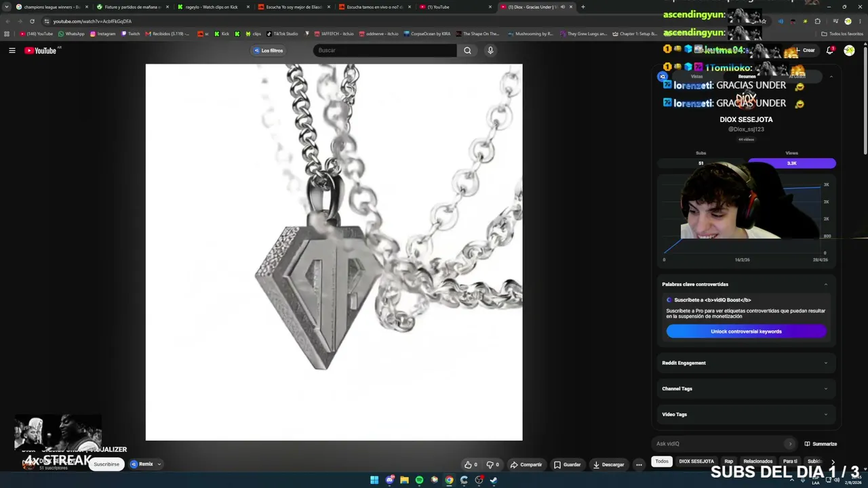Select the Todos filter chip

pyautogui.click(x=662, y=462)
